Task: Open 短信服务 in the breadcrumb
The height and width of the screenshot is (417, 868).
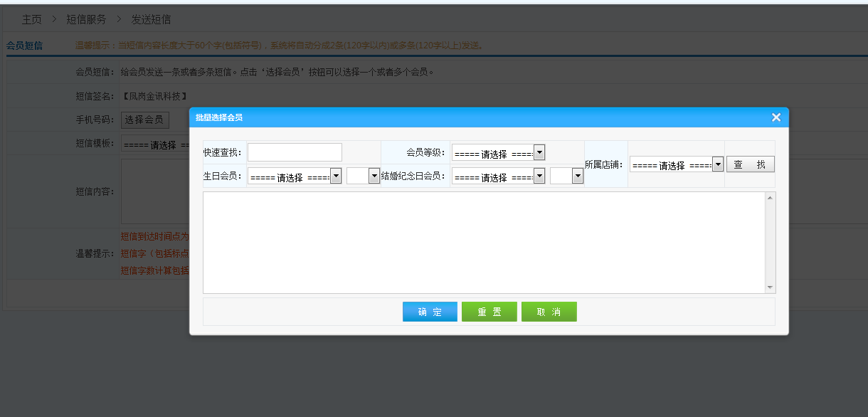Action: [x=86, y=19]
